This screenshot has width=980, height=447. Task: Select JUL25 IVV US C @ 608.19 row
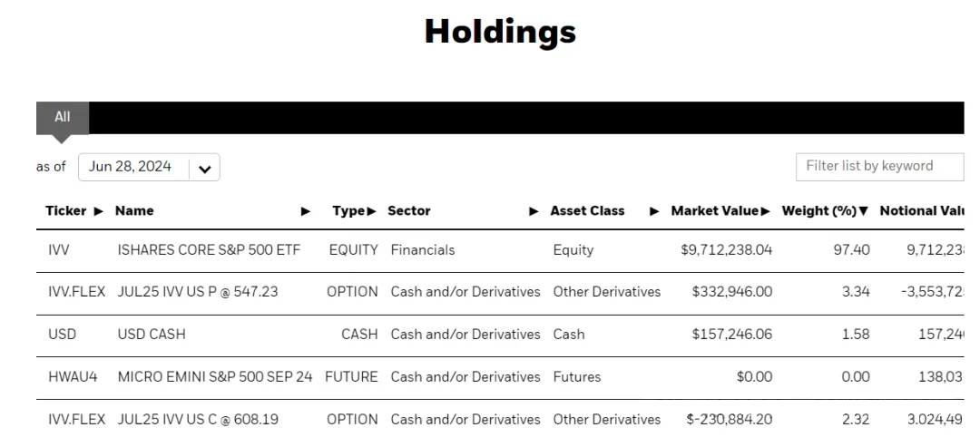500,420
